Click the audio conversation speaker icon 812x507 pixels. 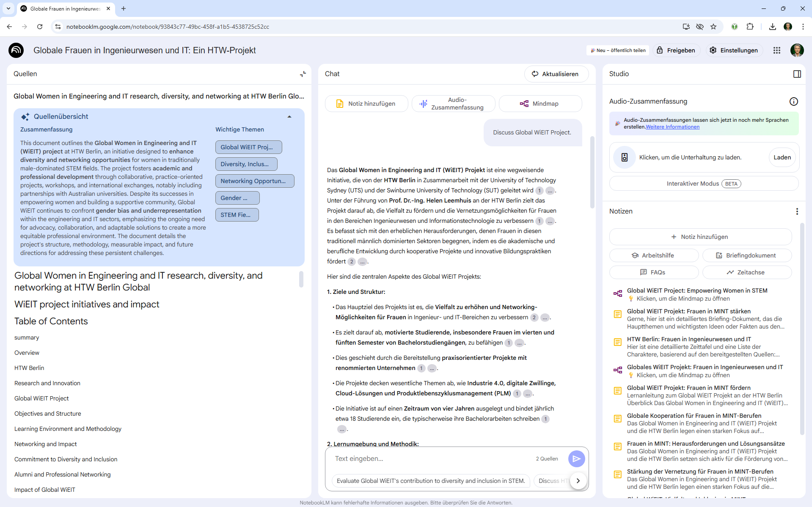tap(624, 157)
